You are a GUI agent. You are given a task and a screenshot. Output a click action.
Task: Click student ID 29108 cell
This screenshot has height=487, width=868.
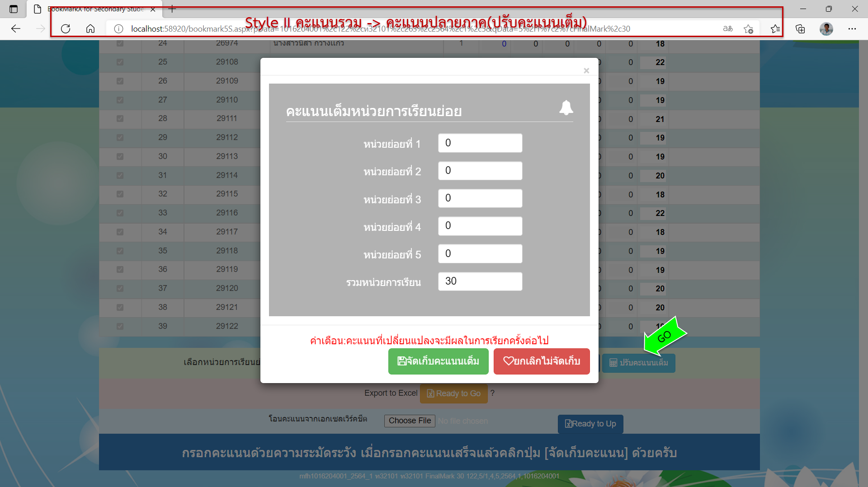227,62
